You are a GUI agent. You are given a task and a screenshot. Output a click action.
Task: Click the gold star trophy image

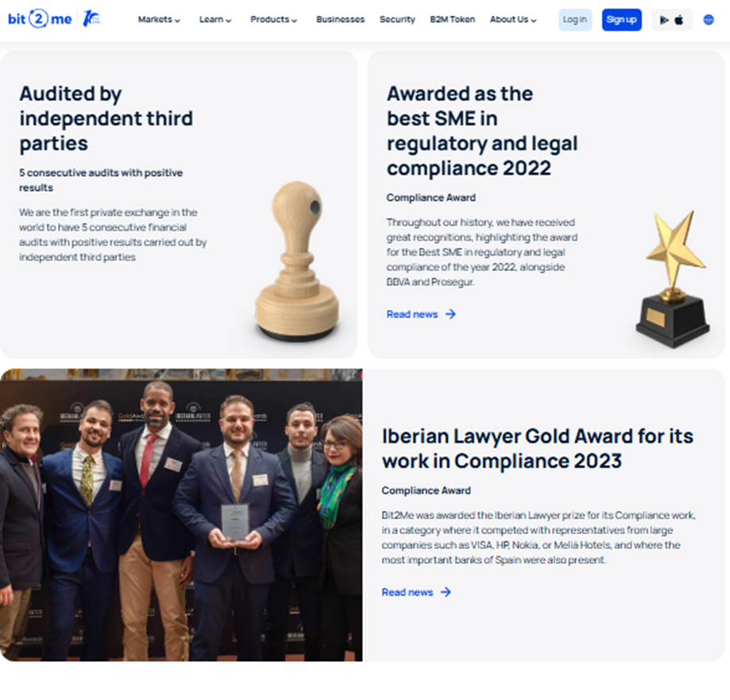(673, 280)
